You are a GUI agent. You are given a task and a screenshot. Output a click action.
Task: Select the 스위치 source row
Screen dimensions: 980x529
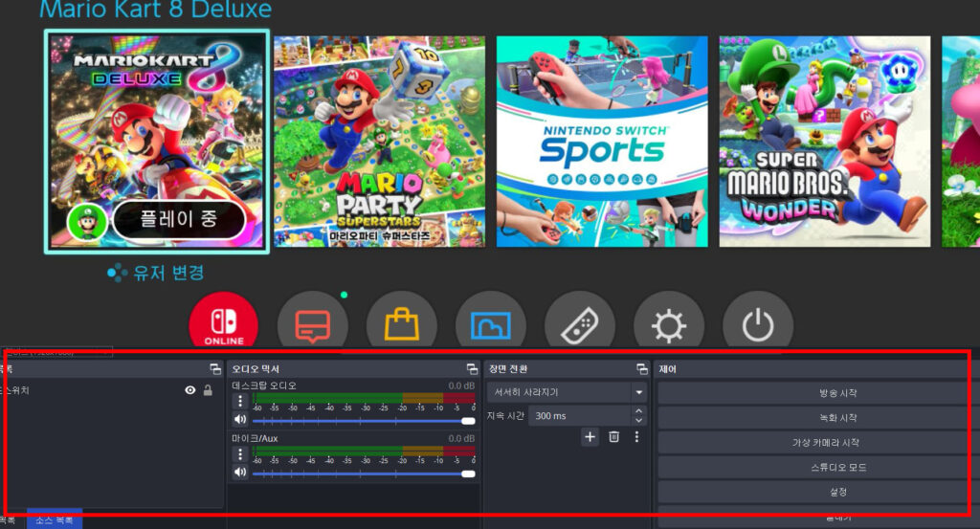pyautogui.click(x=111, y=390)
